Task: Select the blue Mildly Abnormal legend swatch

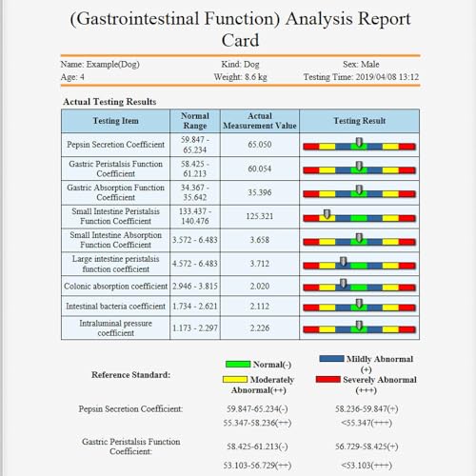Action: coord(331,359)
